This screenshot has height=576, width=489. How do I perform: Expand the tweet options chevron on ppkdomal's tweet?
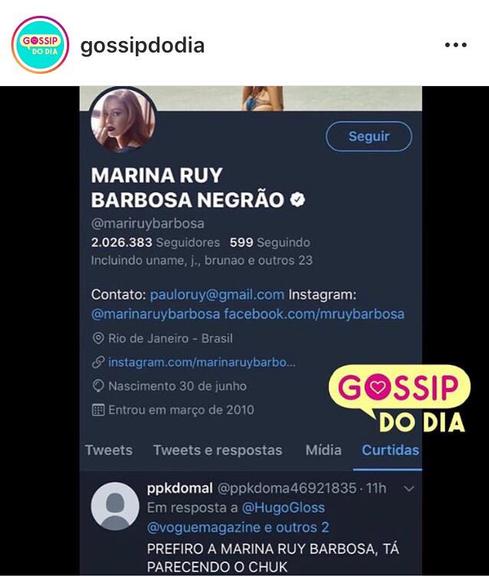(x=409, y=489)
